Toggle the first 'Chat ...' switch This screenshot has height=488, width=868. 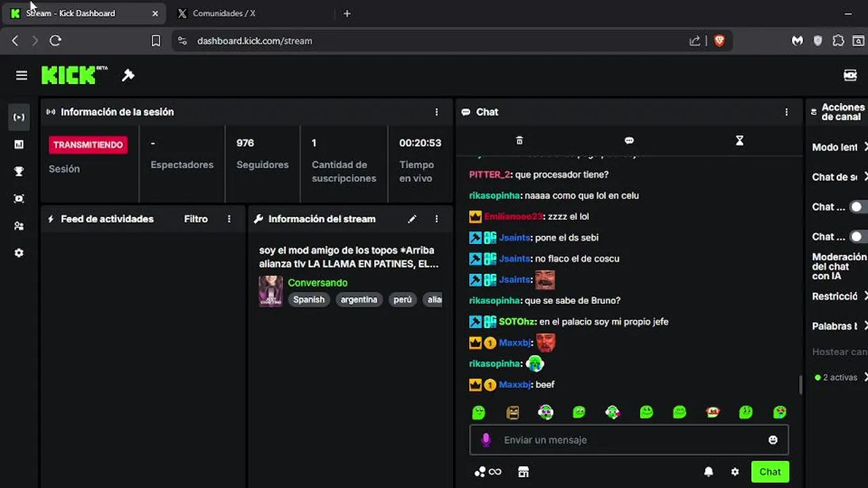tap(859, 207)
